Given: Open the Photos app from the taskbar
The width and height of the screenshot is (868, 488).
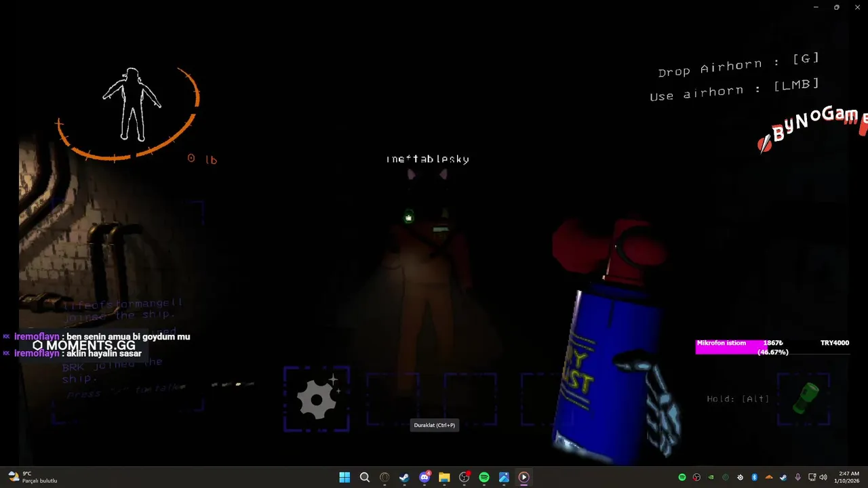Looking at the screenshot, I should tap(504, 477).
